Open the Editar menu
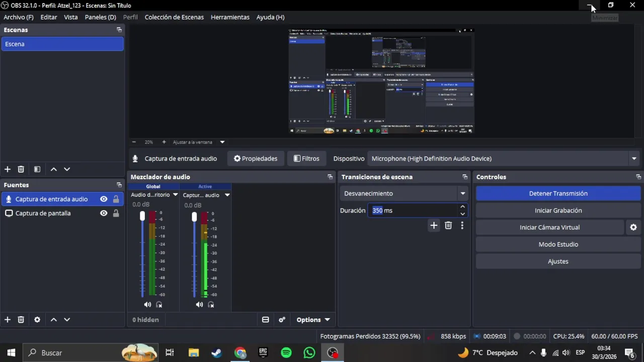 pyautogui.click(x=49, y=17)
